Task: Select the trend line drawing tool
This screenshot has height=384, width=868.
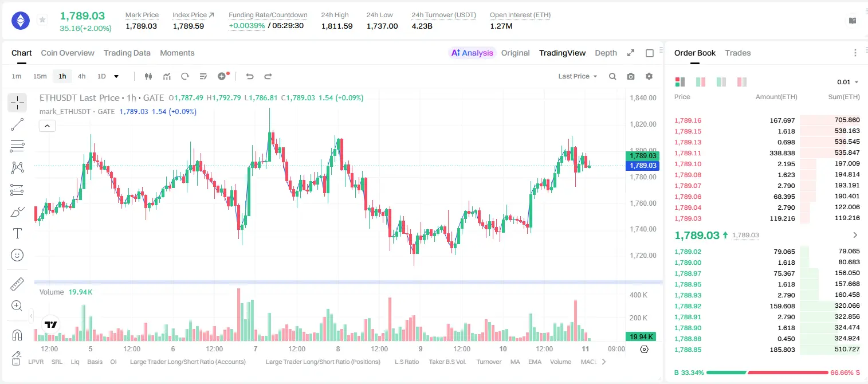Action: tap(17, 124)
